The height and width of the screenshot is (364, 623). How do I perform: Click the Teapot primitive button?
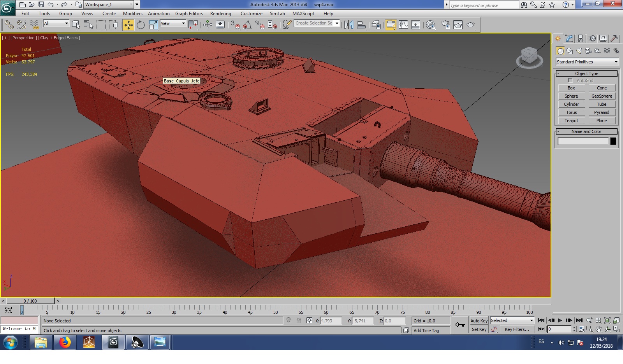571,121
